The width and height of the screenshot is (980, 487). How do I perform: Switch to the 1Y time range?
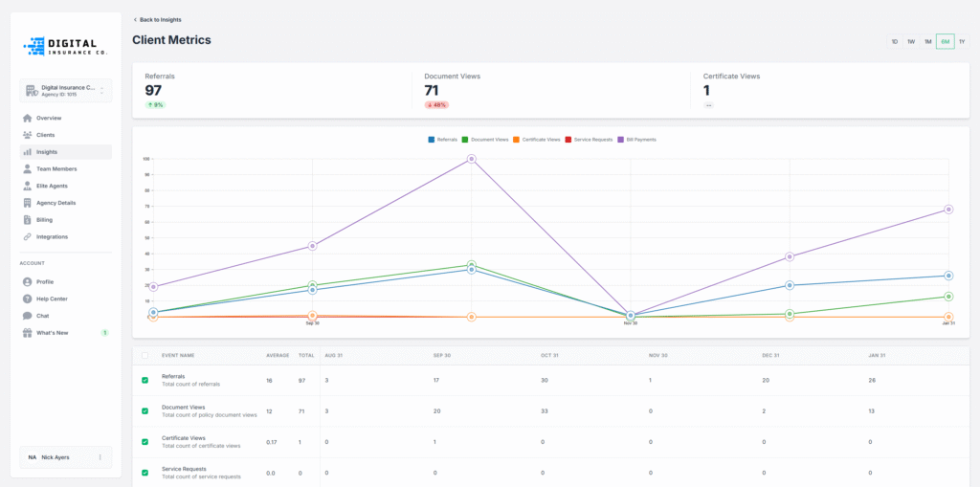coord(962,42)
